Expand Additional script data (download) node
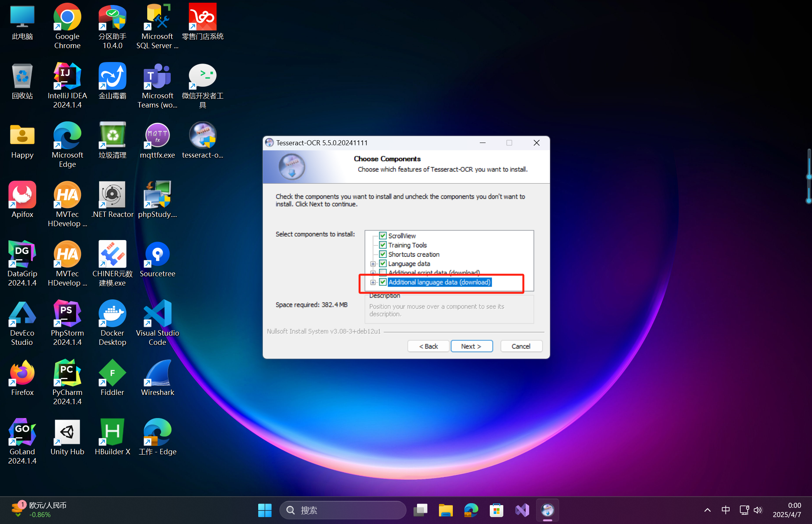Image resolution: width=812 pixels, height=524 pixels. pyautogui.click(x=373, y=272)
